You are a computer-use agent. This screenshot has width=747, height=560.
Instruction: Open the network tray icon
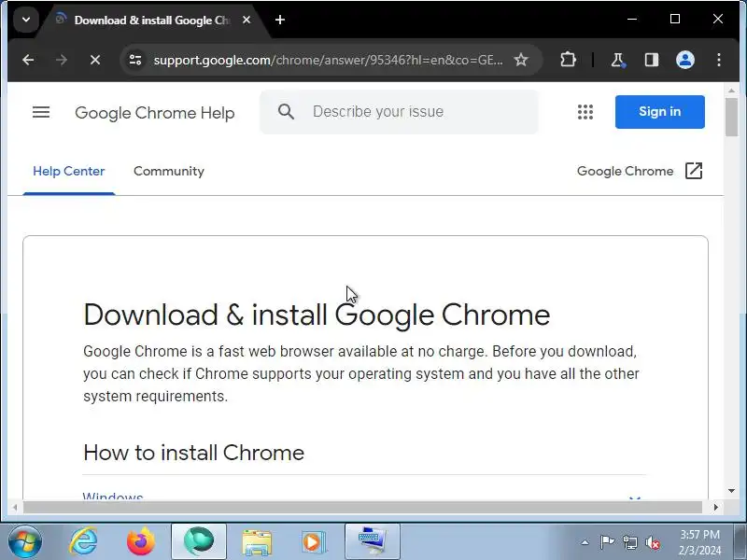[x=629, y=542]
